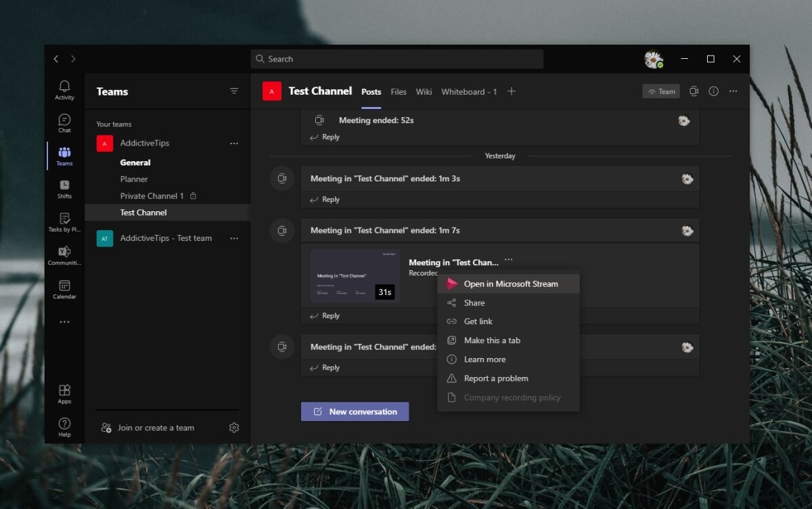812x509 pixels.
Task: Open the Calendar app icon
Action: (x=64, y=289)
